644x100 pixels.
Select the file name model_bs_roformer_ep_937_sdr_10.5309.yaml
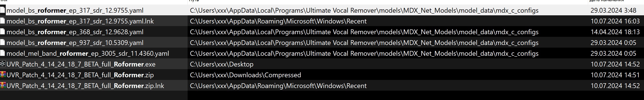[x=75, y=43]
